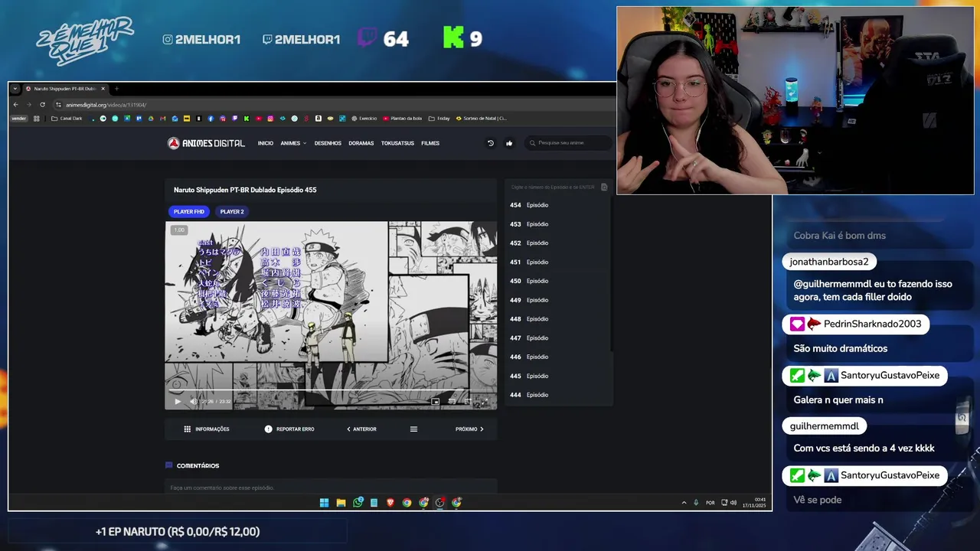Enter fullscreen in the video player

coord(484,401)
